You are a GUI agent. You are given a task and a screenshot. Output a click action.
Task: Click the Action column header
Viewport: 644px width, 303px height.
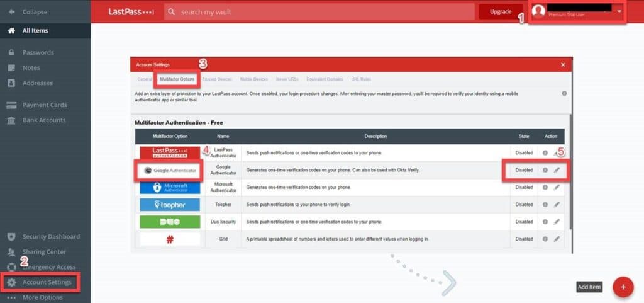551,137
